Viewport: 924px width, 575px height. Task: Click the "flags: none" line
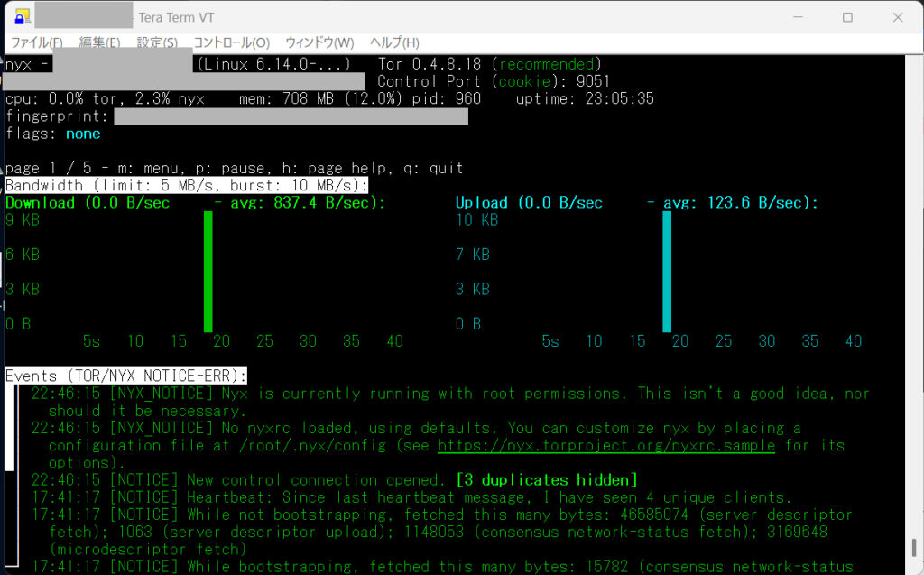pyautogui.click(x=53, y=134)
